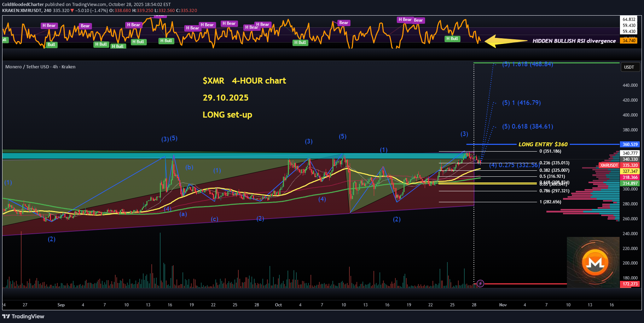The width and height of the screenshot is (644, 323).
Task: Click the LONG ENTRY $360 blue label
Action: (543, 144)
